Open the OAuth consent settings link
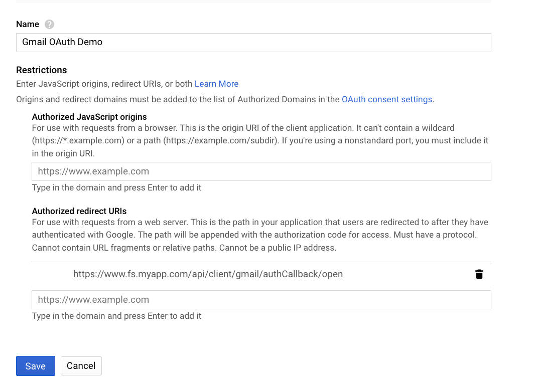Screen dimensions: 537x392 pos(387,99)
